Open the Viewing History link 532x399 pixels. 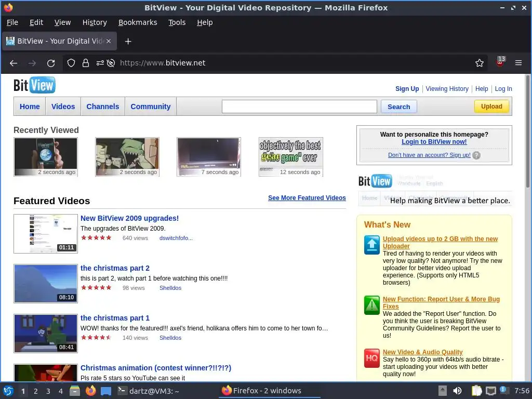447,89
